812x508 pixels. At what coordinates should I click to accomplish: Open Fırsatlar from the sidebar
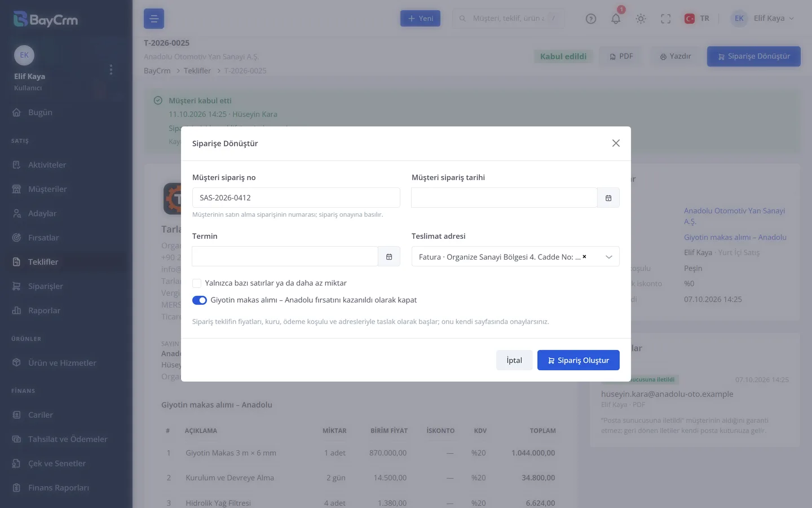[66, 238]
